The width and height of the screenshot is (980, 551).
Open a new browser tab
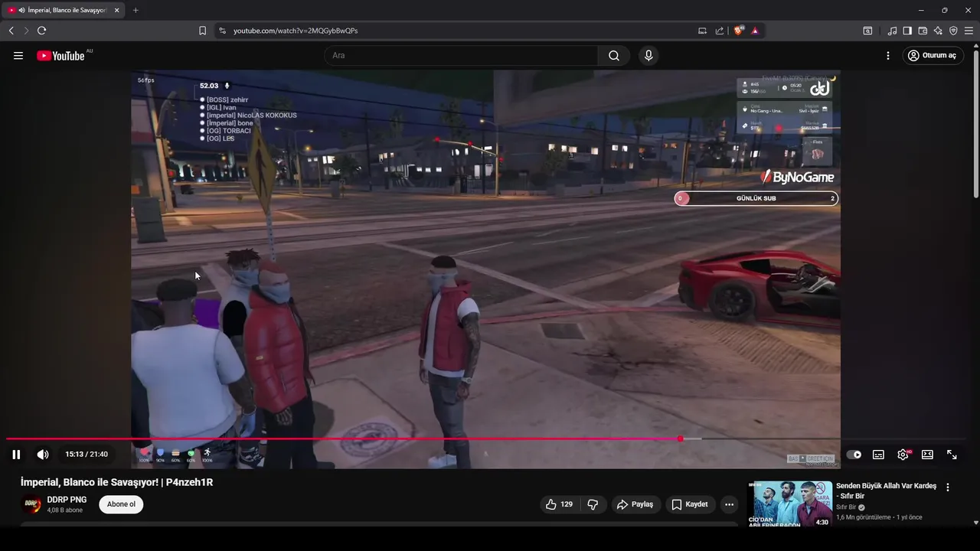click(x=136, y=10)
